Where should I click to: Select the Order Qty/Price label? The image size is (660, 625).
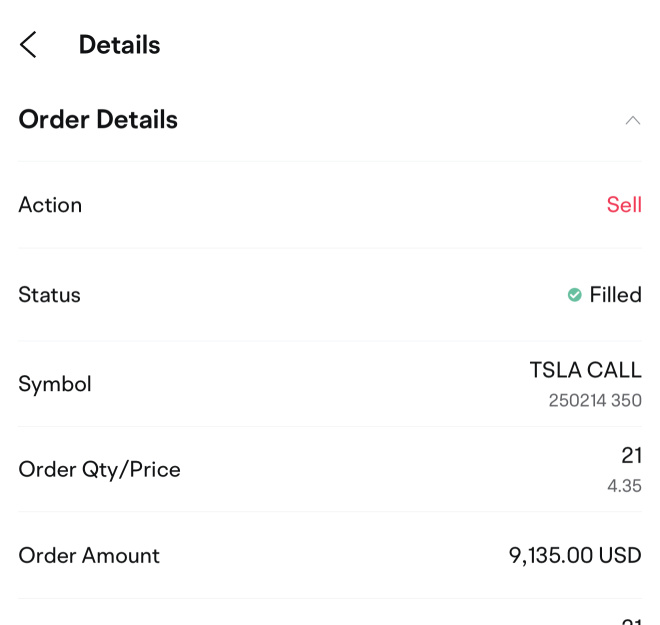[99, 470]
